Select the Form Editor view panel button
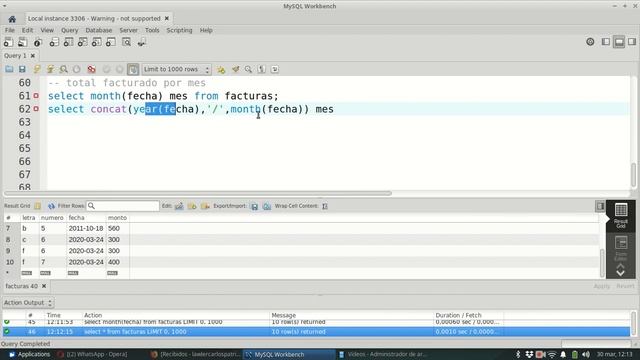Viewport: 640px width, 360px height. (x=621, y=248)
